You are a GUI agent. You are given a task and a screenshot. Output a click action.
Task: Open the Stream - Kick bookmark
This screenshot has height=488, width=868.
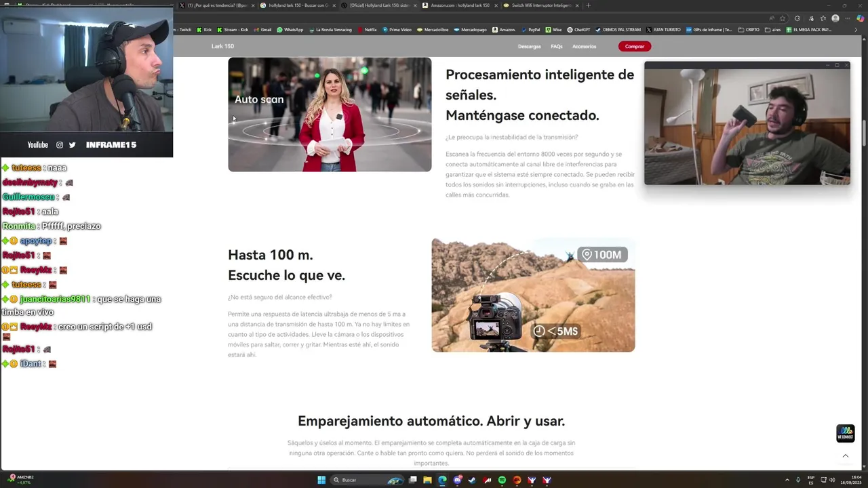233,30
